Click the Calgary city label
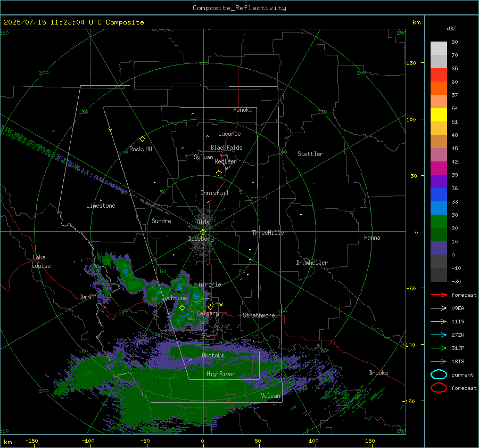The height and width of the screenshot is (448, 479). coord(208,313)
